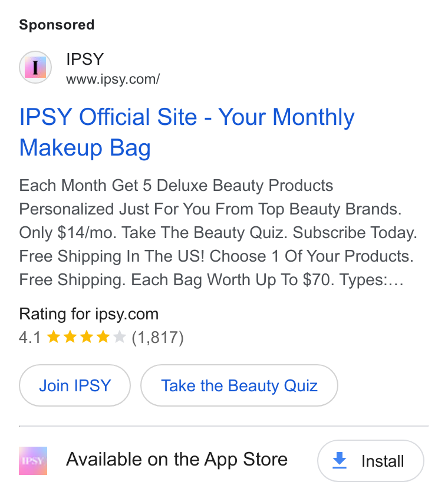The width and height of the screenshot is (448, 495).
Task: Open the IPSY Official Site headline link
Action: 187,132
